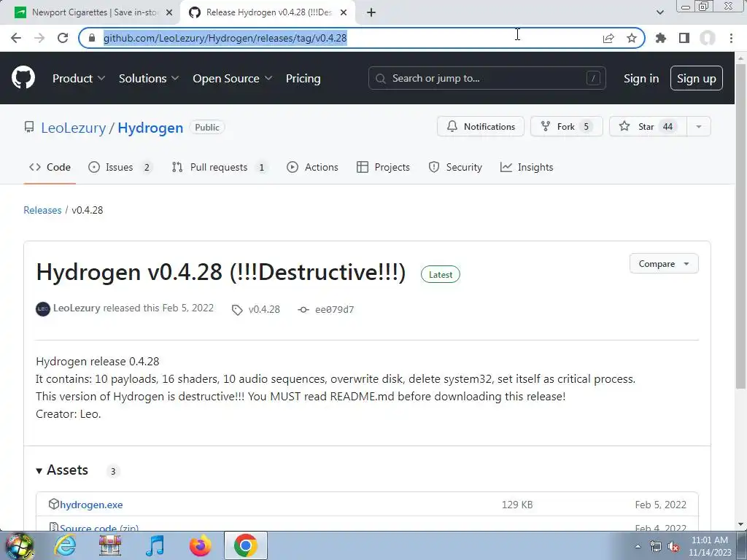Click the Latest release badge
This screenshot has width=747, height=560.
tap(440, 274)
